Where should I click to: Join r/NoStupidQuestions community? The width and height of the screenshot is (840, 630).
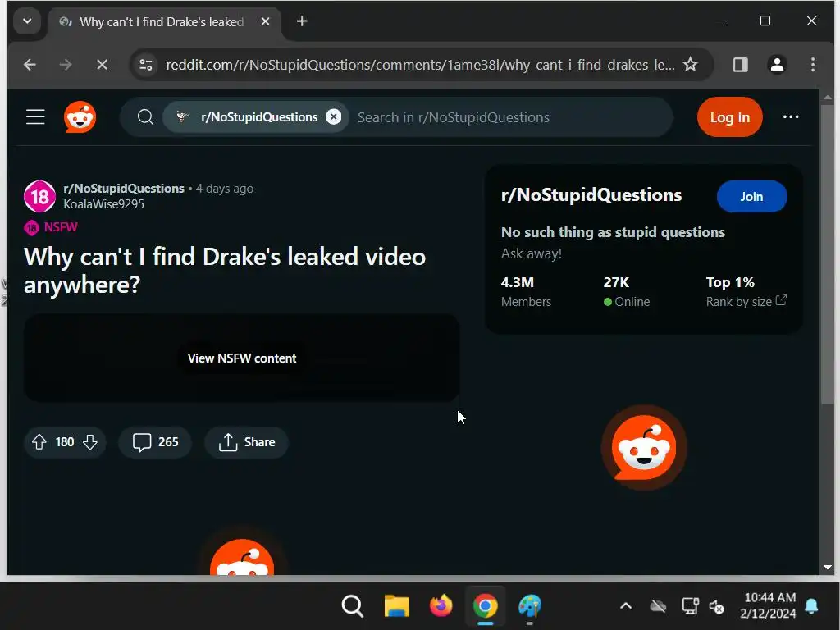(x=751, y=197)
